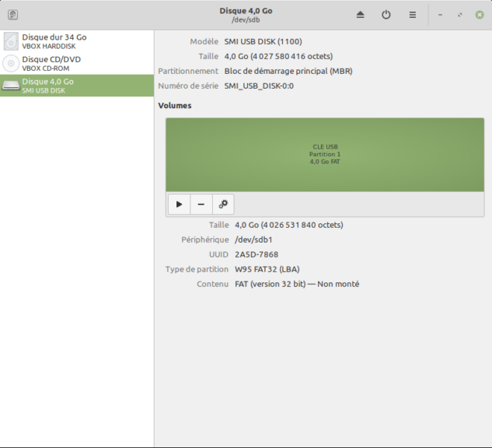Maximize the Disks window
This screenshot has height=448, width=492.
[x=459, y=15]
